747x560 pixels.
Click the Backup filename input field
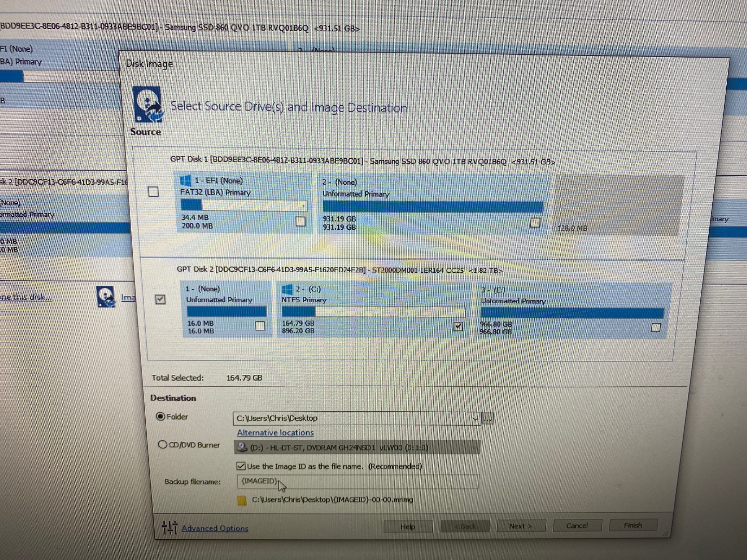tap(357, 481)
